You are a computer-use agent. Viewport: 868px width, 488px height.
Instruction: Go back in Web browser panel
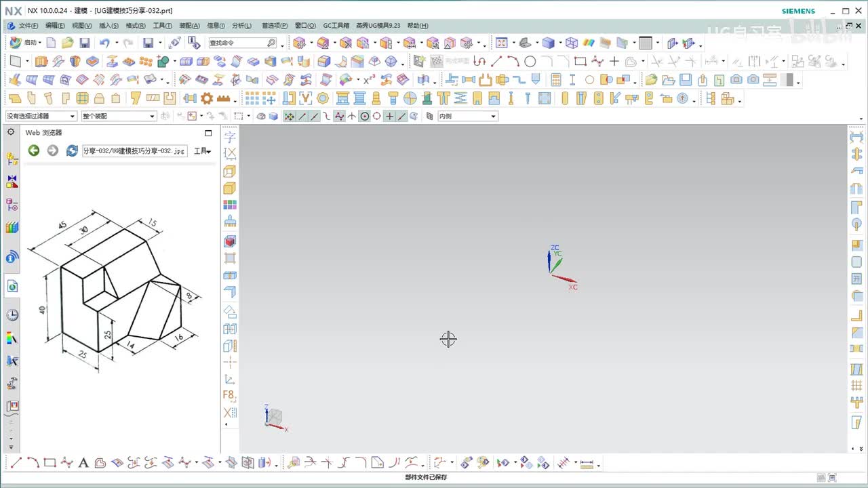[34, 150]
